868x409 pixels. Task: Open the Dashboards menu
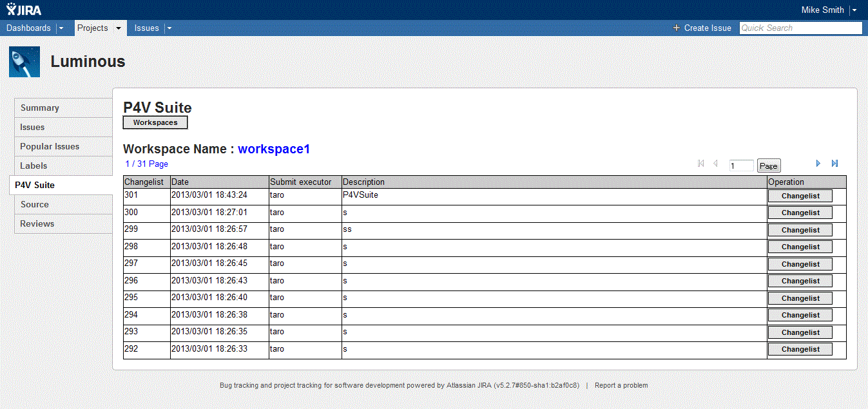point(28,28)
